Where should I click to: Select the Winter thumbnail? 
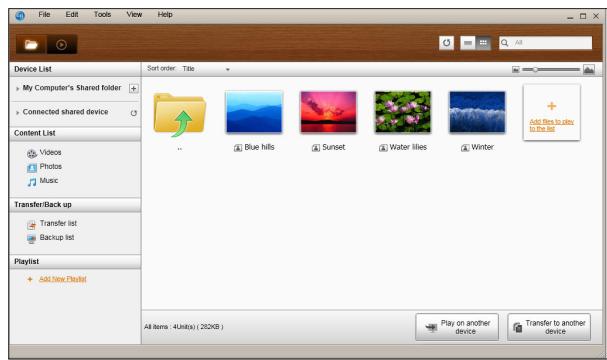coord(477,112)
